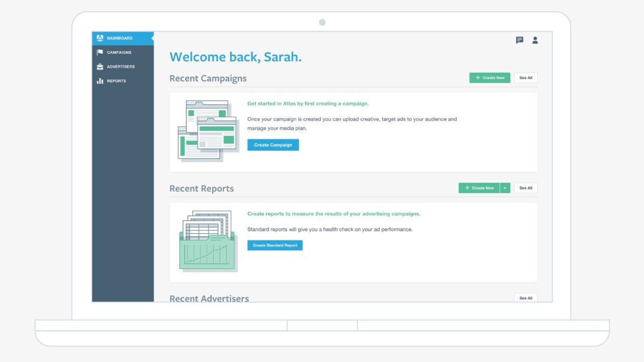Click plus icon in Reports Create New
644x362 pixels.
[x=467, y=188]
